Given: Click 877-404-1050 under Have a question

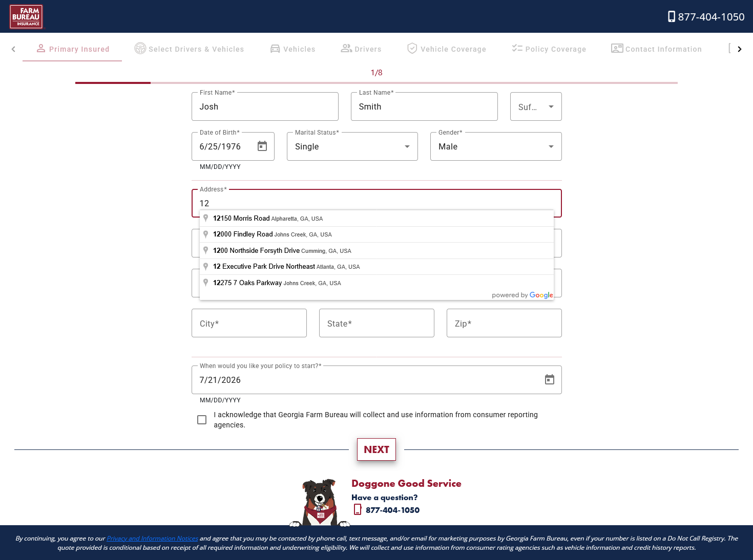Looking at the screenshot, I should (392, 510).
